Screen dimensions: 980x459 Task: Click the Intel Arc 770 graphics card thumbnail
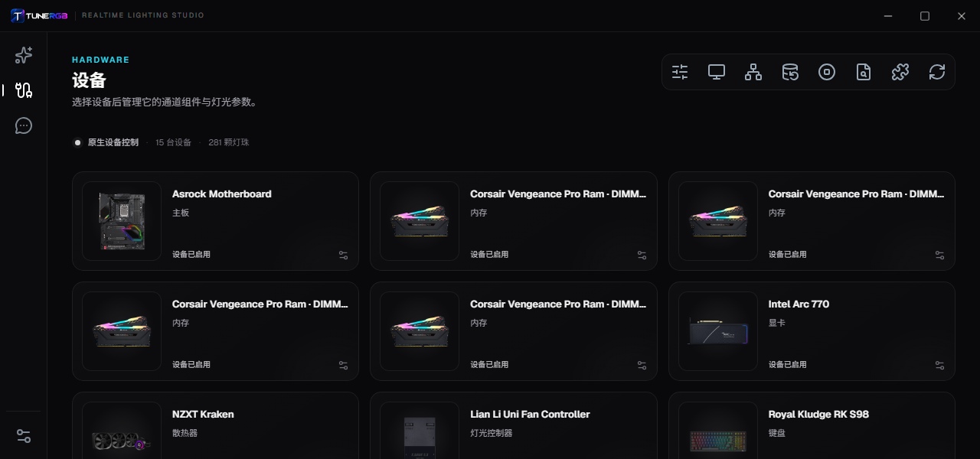(718, 331)
